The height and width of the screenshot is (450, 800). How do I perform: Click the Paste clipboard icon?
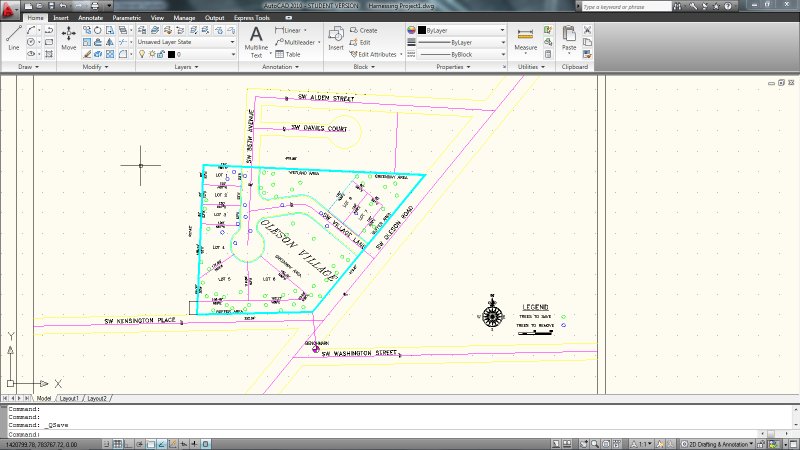(569, 37)
